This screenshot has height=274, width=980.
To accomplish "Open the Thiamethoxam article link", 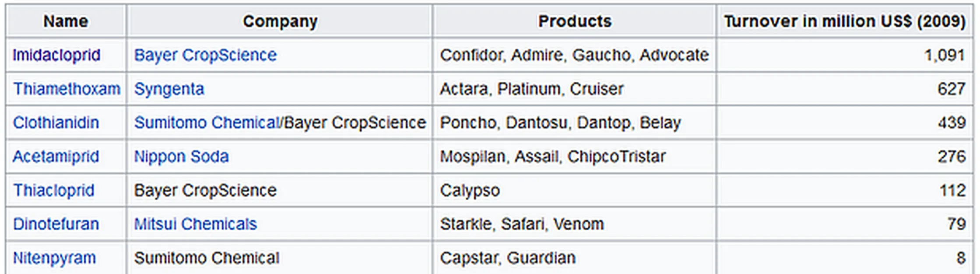I will [67, 89].
